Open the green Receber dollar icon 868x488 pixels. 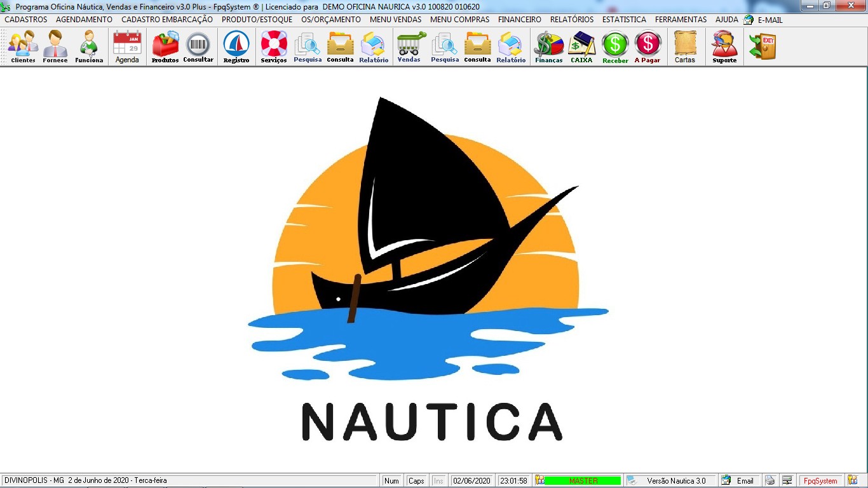(x=615, y=47)
